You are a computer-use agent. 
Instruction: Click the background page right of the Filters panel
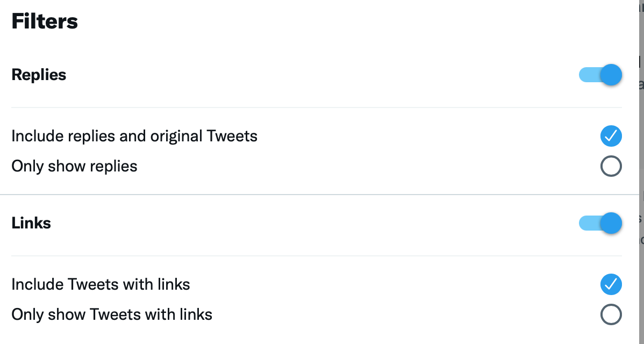coord(641,134)
